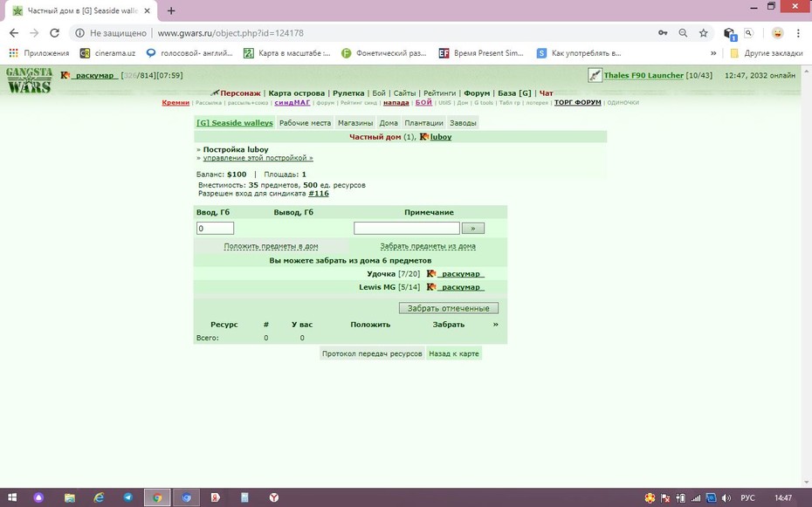View site security info icon
This screenshot has height=507, width=812.
pos(79,33)
